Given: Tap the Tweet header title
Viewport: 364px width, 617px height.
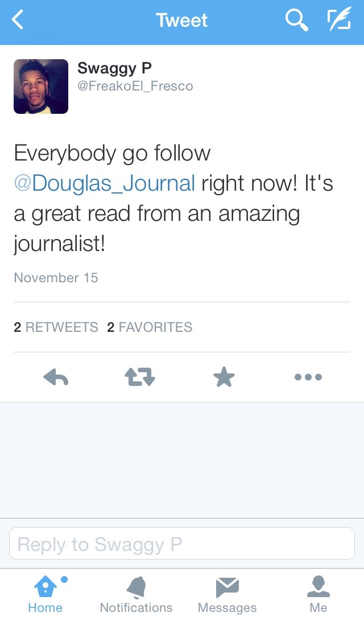Looking at the screenshot, I should click(x=182, y=21).
